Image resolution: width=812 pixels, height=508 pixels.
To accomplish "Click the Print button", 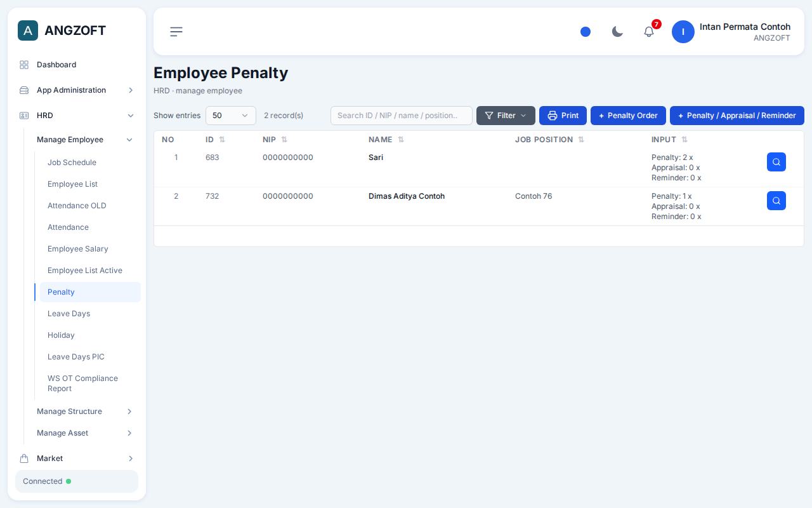I will (563, 116).
